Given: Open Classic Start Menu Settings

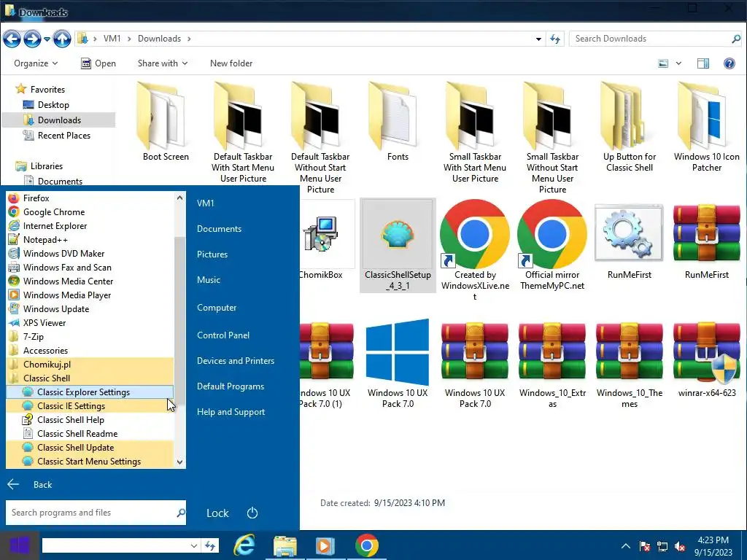Looking at the screenshot, I should 90,462.
